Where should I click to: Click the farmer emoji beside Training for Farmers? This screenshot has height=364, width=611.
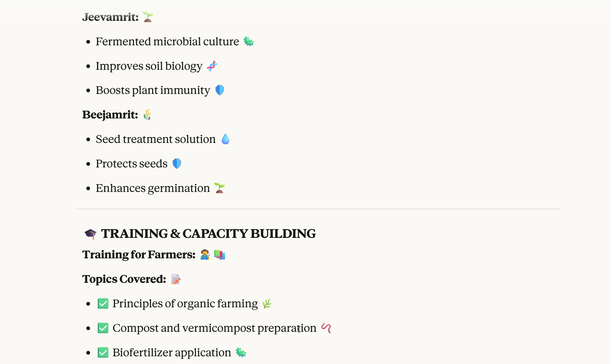click(205, 255)
